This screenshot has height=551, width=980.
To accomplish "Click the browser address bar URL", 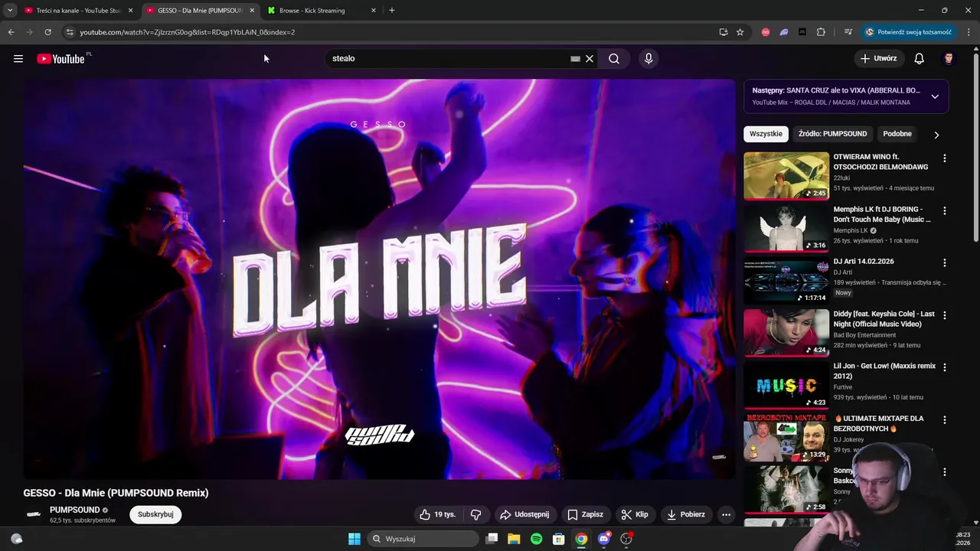I will click(x=188, y=32).
